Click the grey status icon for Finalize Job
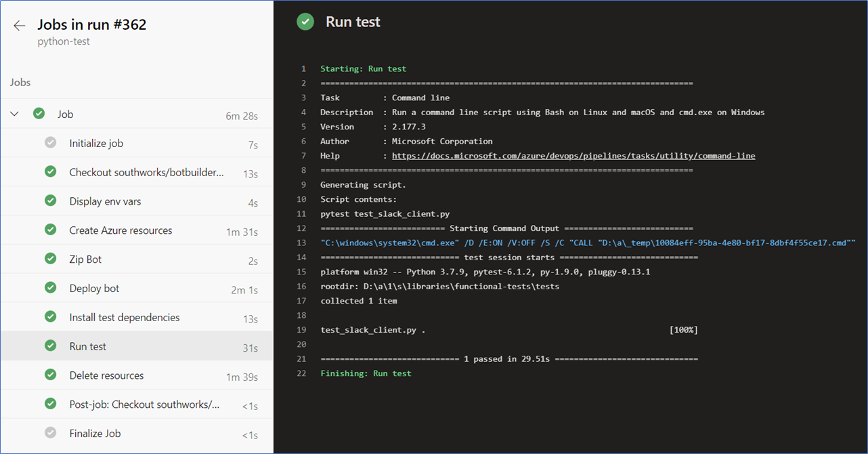The height and width of the screenshot is (454, 868). (51, 433)
